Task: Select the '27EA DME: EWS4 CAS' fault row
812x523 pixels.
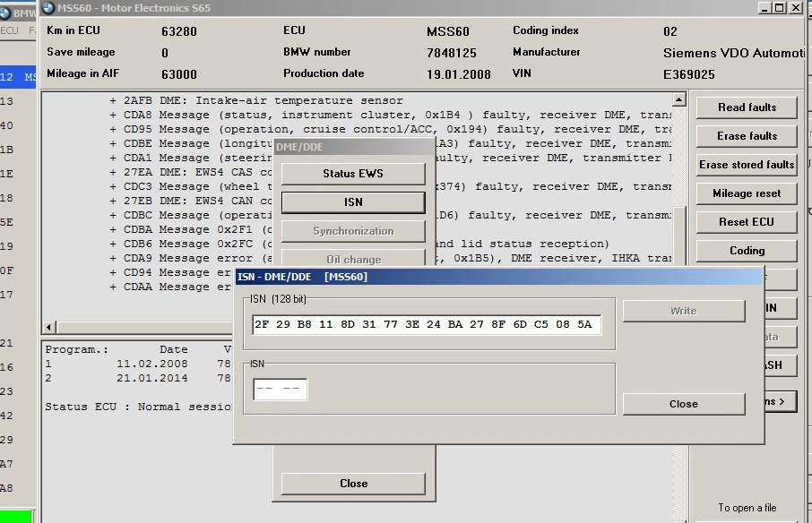Action: coord(191,172)
